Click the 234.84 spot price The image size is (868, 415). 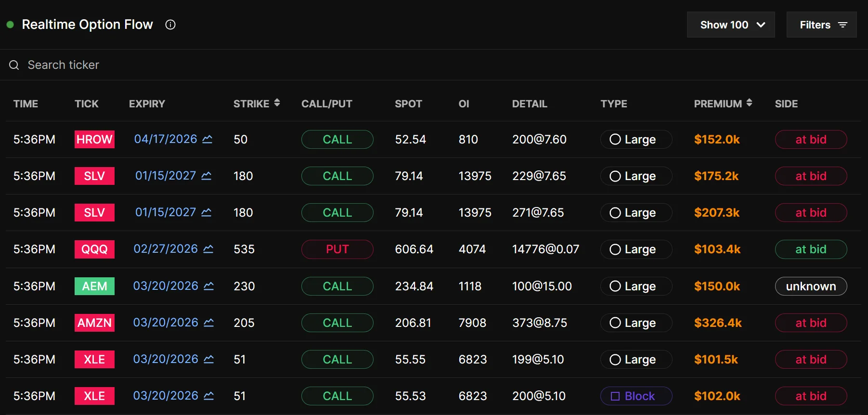click(414, 286)
